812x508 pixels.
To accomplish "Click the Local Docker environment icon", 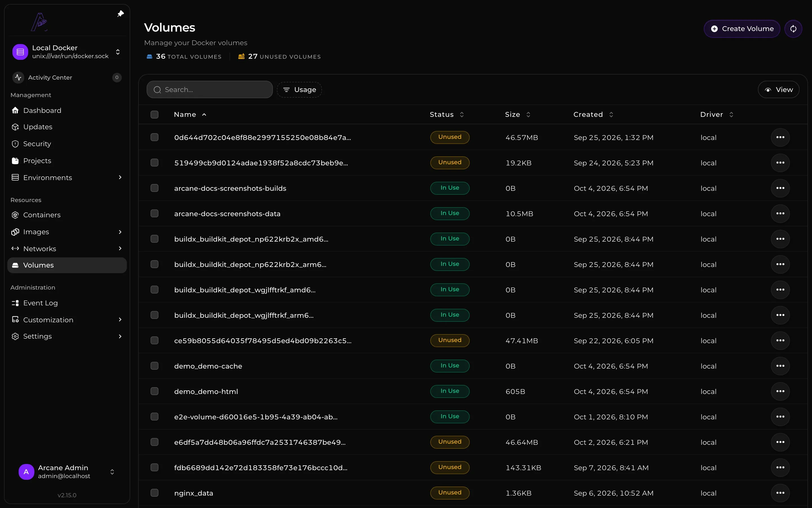I will (x=20, y=52).
